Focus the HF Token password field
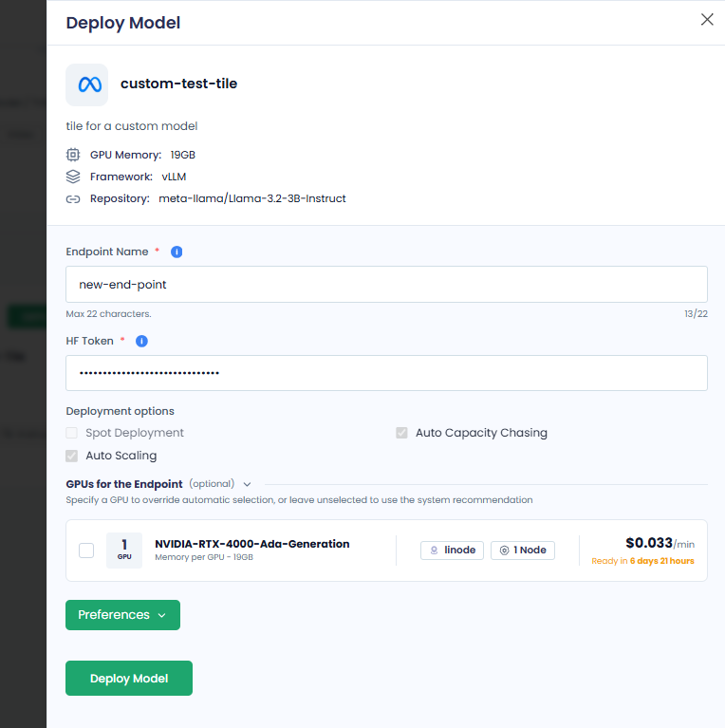Screen dimensions: 725x728 386,373
